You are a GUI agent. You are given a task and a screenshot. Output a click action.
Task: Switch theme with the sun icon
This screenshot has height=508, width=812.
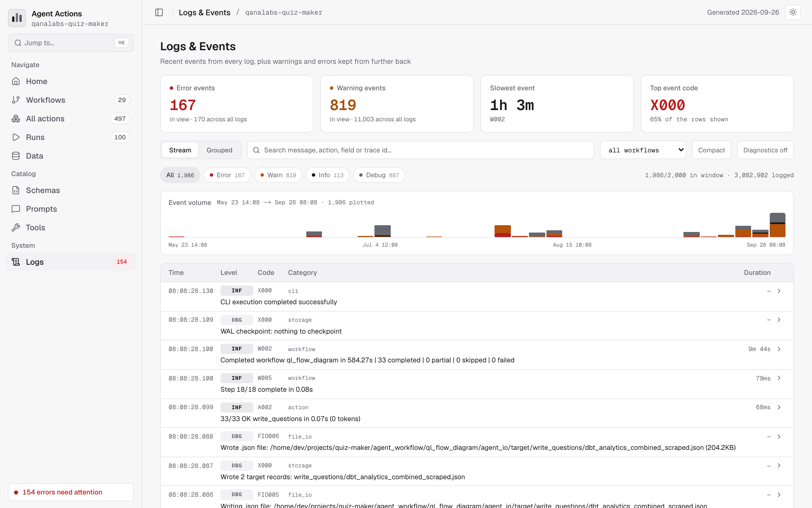(x=793, y=12)
